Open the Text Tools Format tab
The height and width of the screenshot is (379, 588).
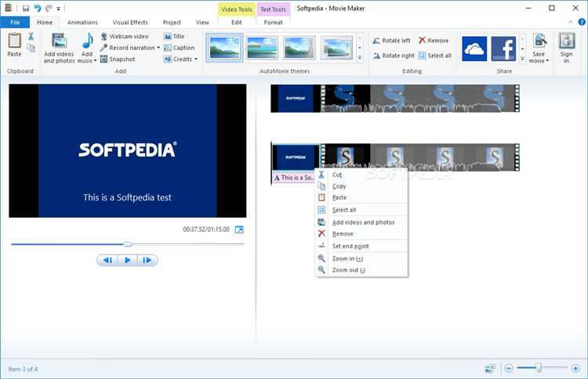tap(273, 23)
